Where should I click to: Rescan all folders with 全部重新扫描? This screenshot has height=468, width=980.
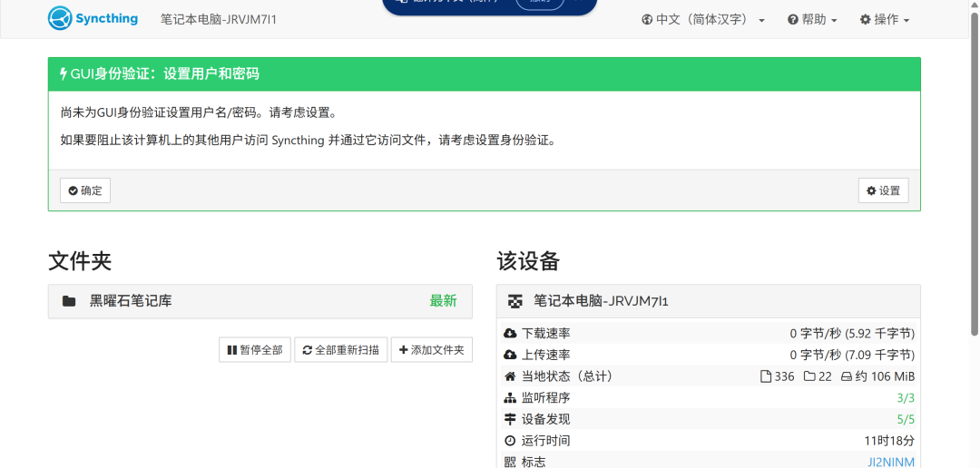coord(340,350)
